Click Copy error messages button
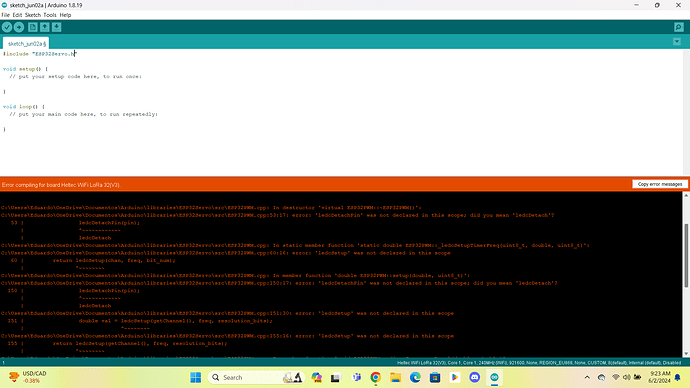Viewport: 690px width, 388px height. coord(660,184)
